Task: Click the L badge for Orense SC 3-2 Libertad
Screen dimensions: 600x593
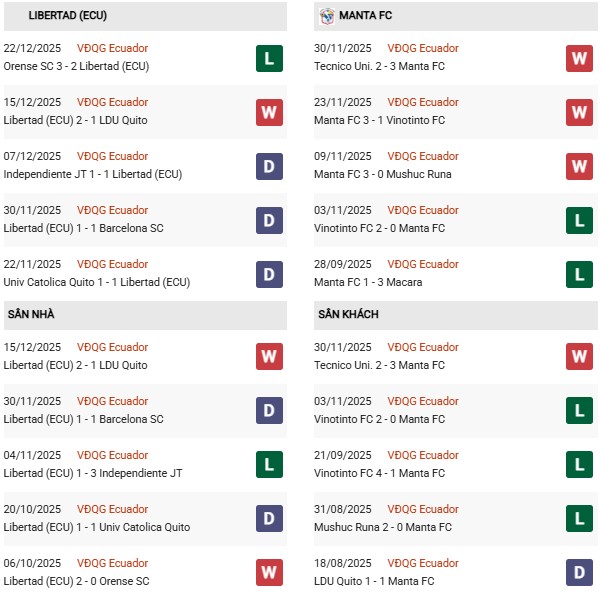Action: [x=268, y=58]
